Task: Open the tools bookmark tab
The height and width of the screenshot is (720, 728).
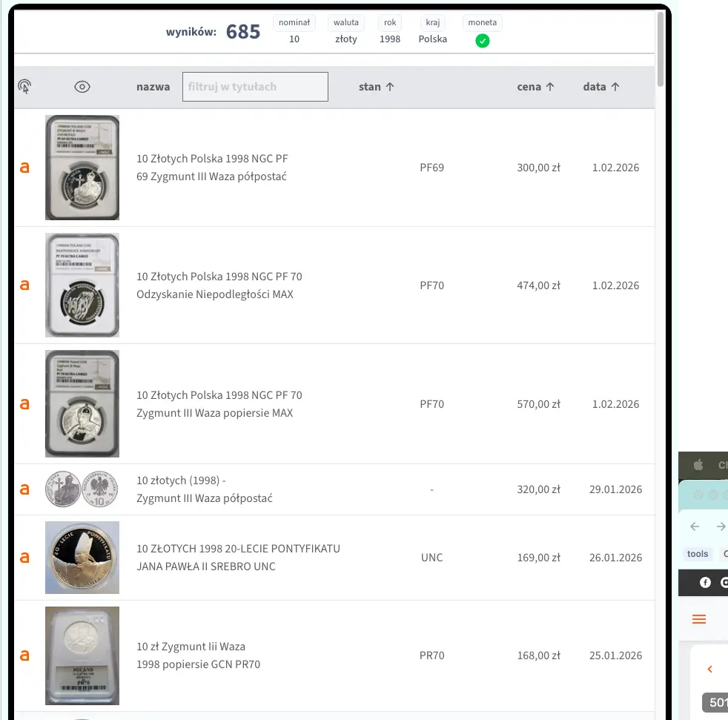Action: click(698, 554)
